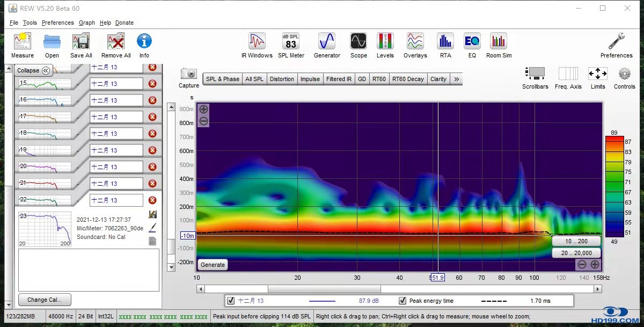This screenshot has height=327, width=644.
Task: Click the Capture camera icon
Action: [x=189, y=74]
